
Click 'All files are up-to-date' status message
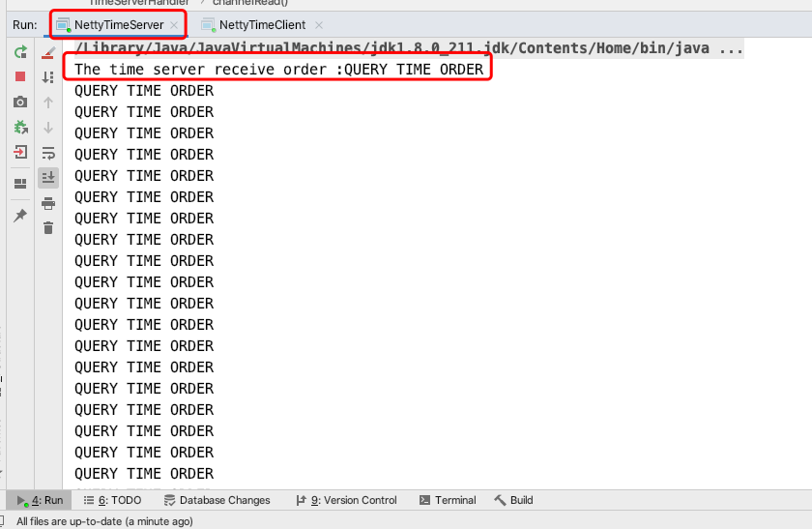[x=104, y=521]
